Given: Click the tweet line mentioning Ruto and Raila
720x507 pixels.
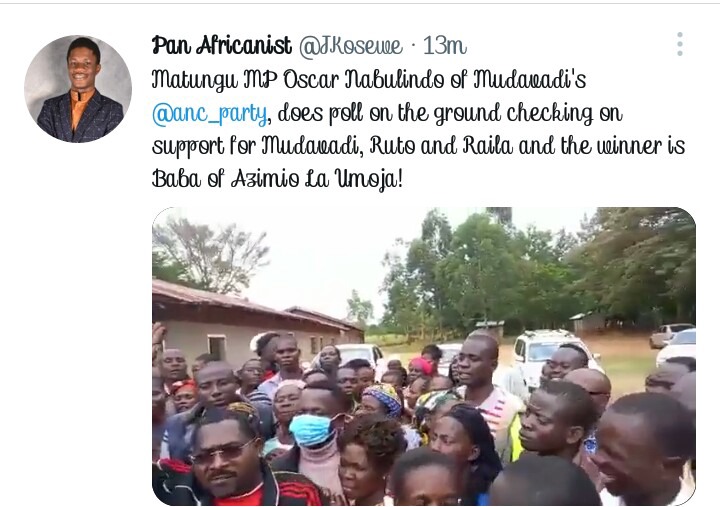Looking at the screenshot, I should tap(418, 146).
